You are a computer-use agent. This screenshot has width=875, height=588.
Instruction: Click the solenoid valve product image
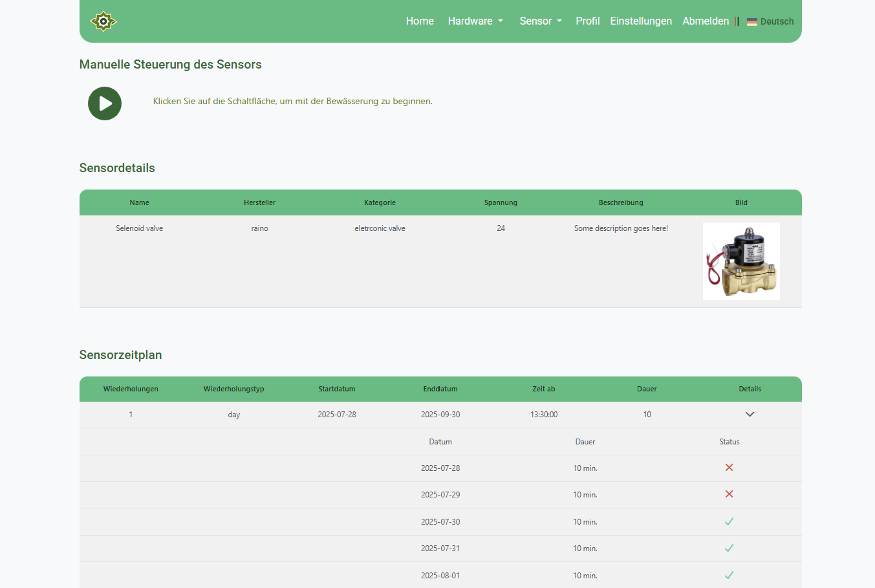coord(741,261)
